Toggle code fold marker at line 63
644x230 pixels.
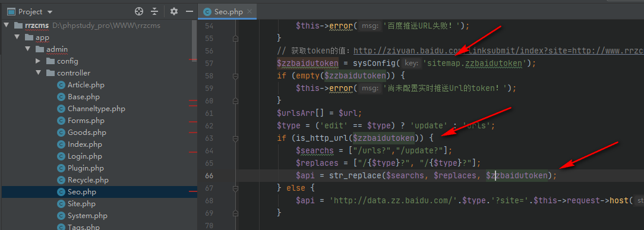coord(235,138)
